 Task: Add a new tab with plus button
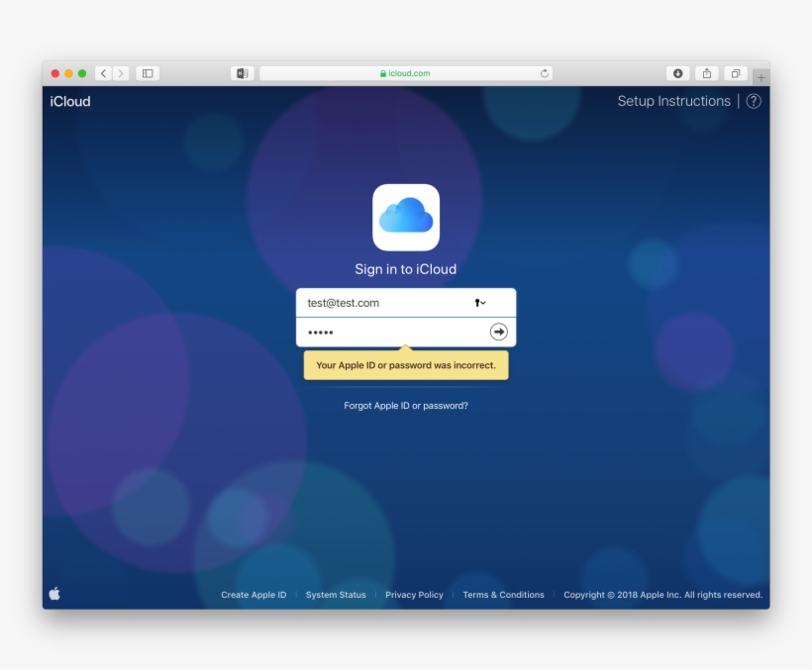pos(761,77)
